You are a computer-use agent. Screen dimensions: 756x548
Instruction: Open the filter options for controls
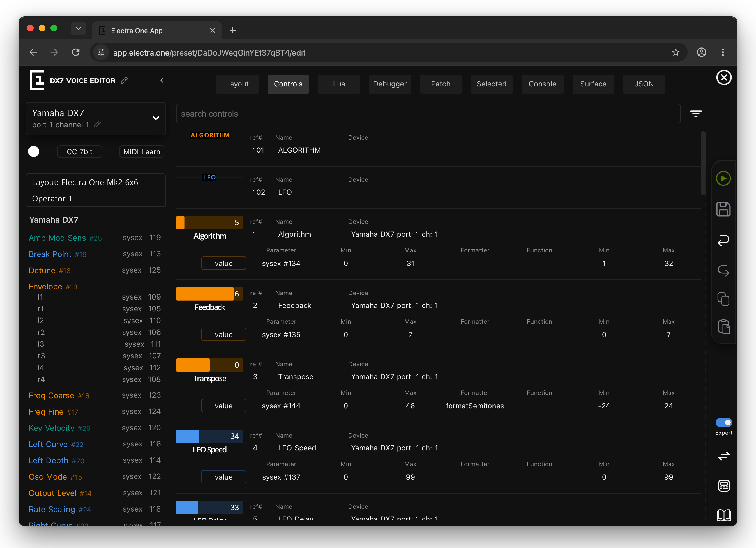click(x=696, y=114)
